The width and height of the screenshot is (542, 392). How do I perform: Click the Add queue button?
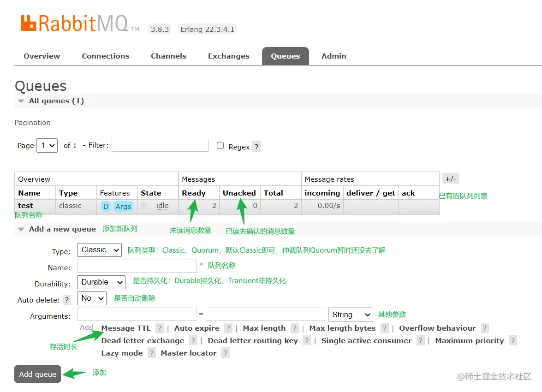click(x=38, y=374)
